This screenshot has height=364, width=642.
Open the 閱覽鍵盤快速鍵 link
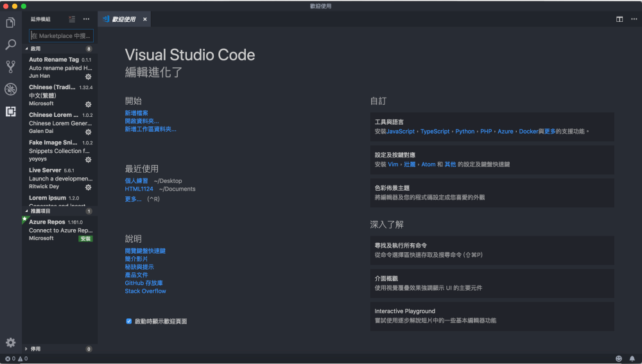145,251
